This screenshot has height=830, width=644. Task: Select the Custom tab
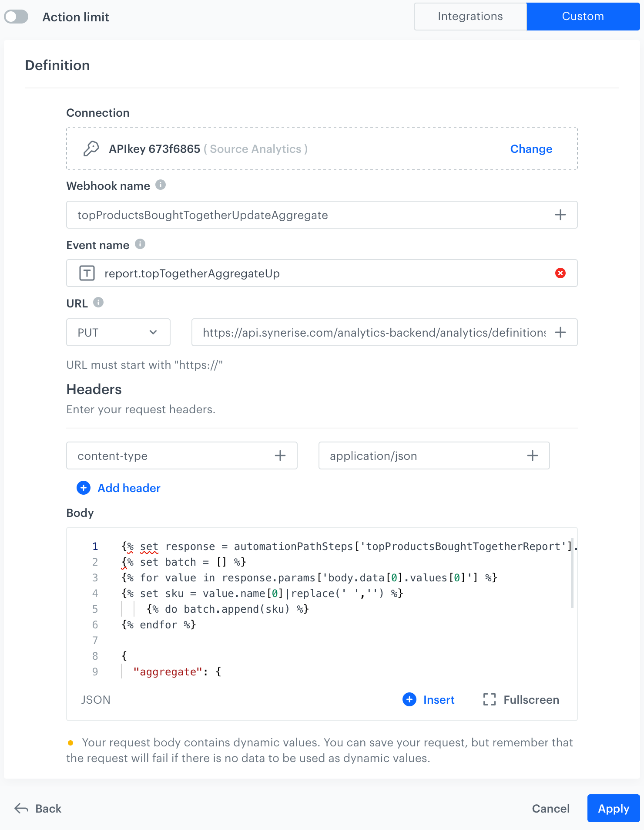tap(583, 17)
